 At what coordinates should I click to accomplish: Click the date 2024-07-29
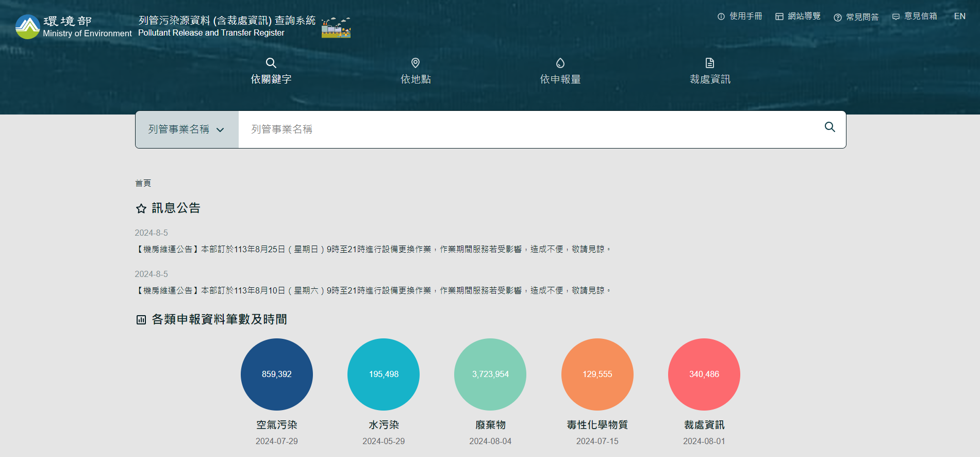click(277, 442)
